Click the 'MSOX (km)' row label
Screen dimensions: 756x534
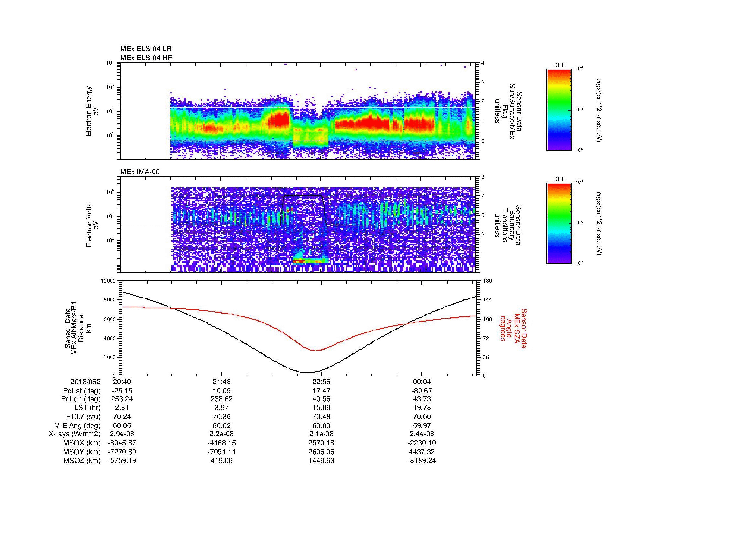click(x=82, y=443)
